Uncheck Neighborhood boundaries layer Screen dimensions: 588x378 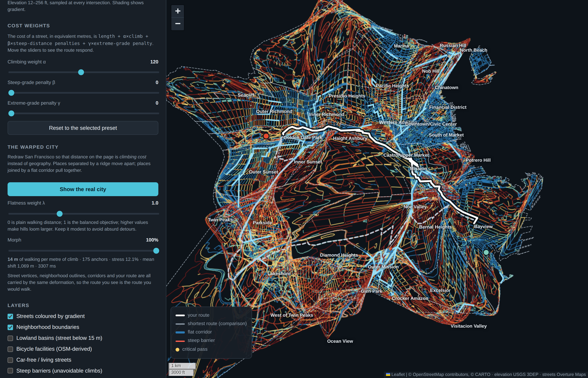click(x=10, y=327)
